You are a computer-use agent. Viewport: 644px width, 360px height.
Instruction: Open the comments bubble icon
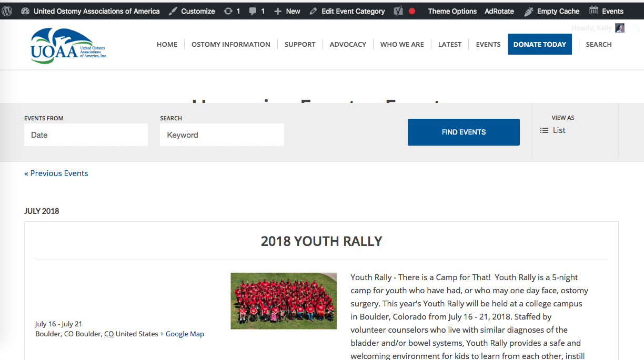click(253, 11)
